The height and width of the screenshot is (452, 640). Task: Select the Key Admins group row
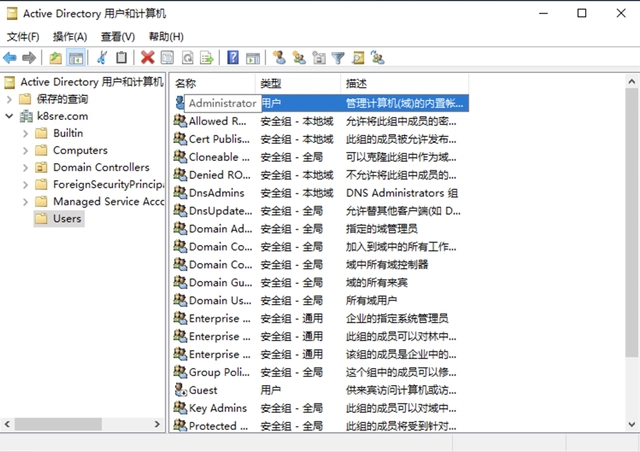(x=321, y=408)
